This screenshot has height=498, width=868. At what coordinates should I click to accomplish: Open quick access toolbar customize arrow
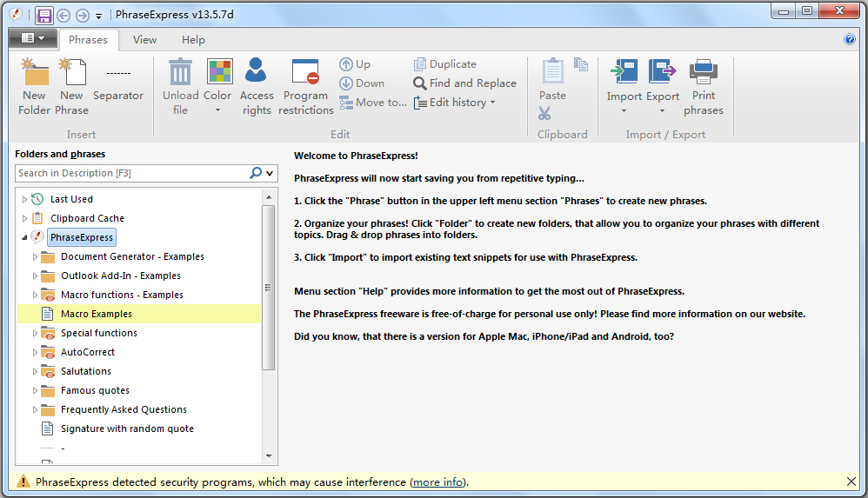[x=98, y=16]
